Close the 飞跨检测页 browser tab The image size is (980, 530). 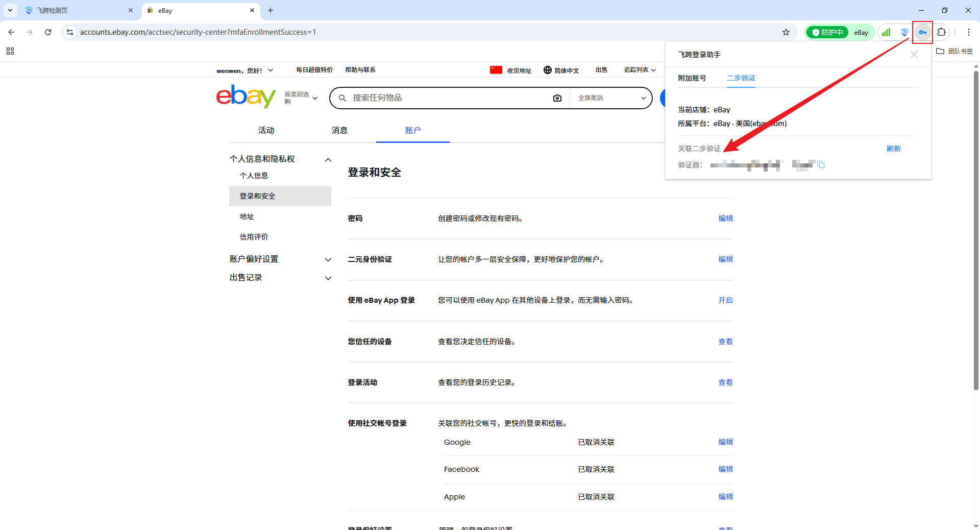(x=131, y=10)
